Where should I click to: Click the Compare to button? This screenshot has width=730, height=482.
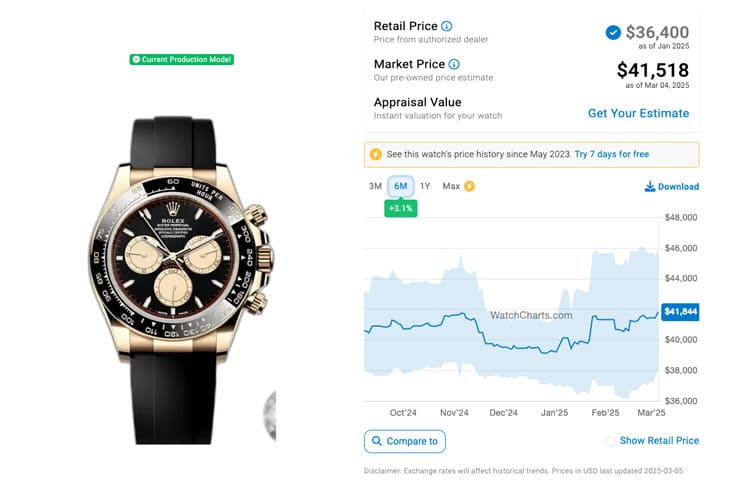(405, 441)
